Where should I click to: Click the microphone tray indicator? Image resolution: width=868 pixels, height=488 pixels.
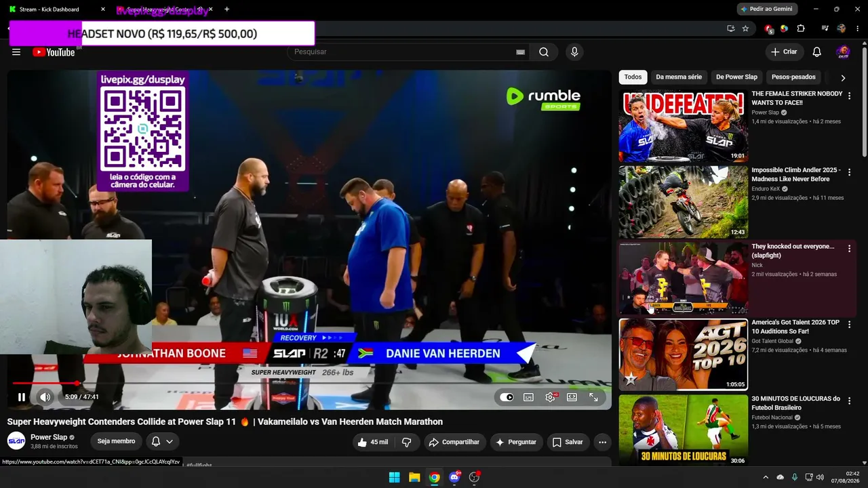[x=795, y=477]
